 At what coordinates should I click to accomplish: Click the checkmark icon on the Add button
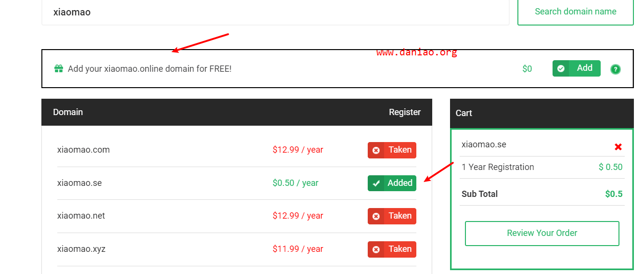(561, 68)
